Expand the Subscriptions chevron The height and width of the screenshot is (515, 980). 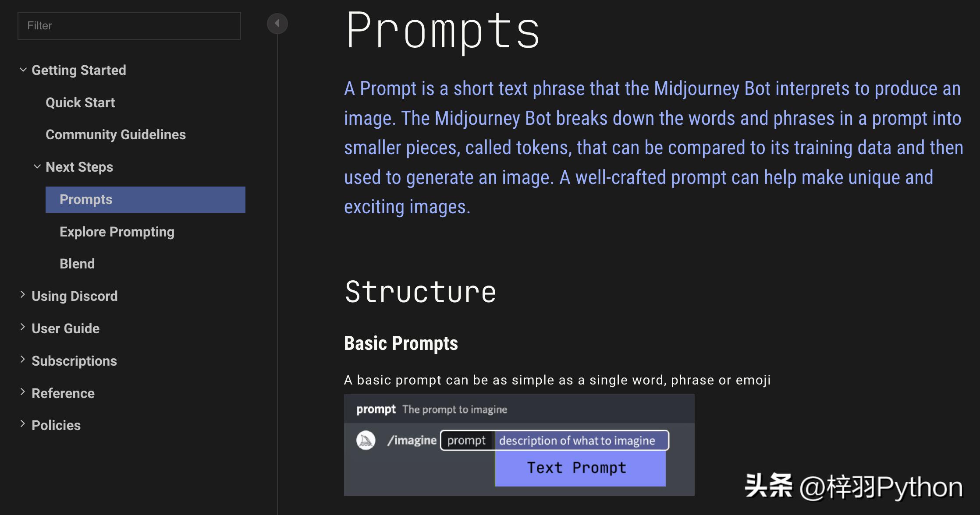point(23,360)
